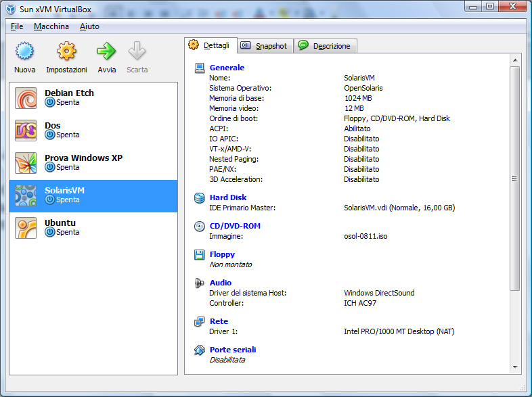The image size is (532, 397).
Task: Select the Dos machine icon
Action: click(x=26, y=131)
